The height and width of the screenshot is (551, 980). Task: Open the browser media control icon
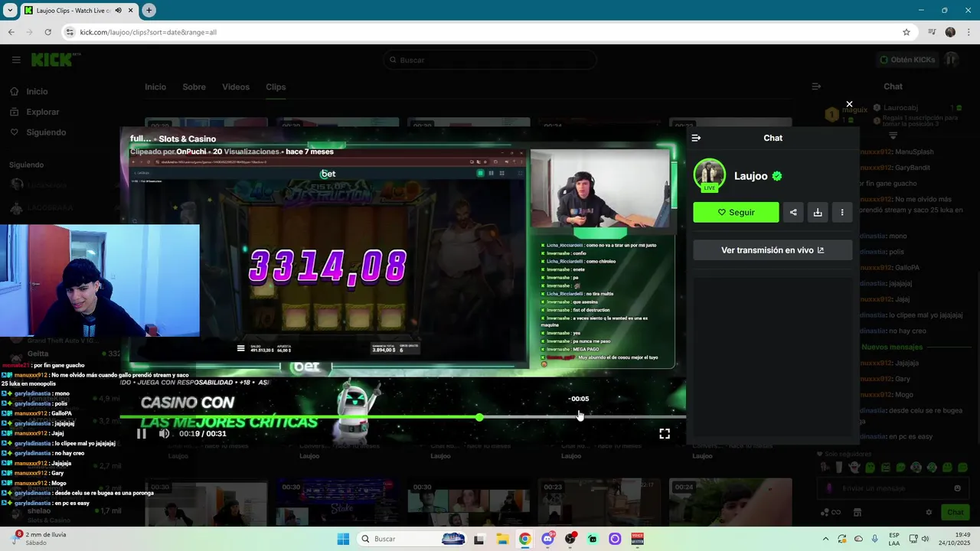click(x=932, y=32)
